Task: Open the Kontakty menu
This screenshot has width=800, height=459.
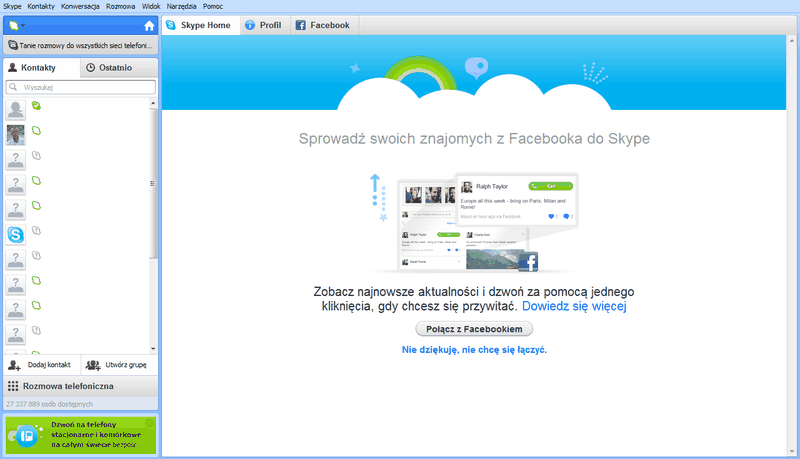Action: click(x=41, y=6)
